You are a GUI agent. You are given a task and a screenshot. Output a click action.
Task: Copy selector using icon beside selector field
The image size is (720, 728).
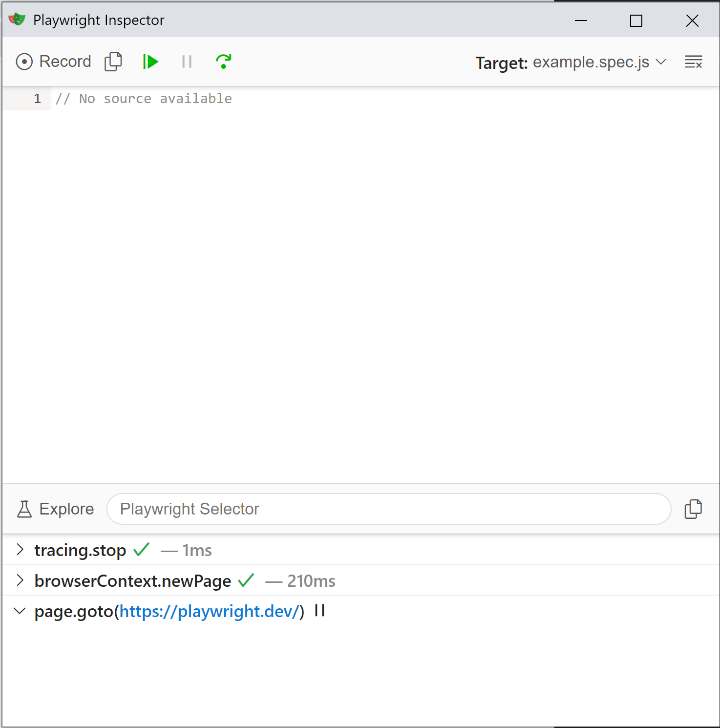click(693, 509)
